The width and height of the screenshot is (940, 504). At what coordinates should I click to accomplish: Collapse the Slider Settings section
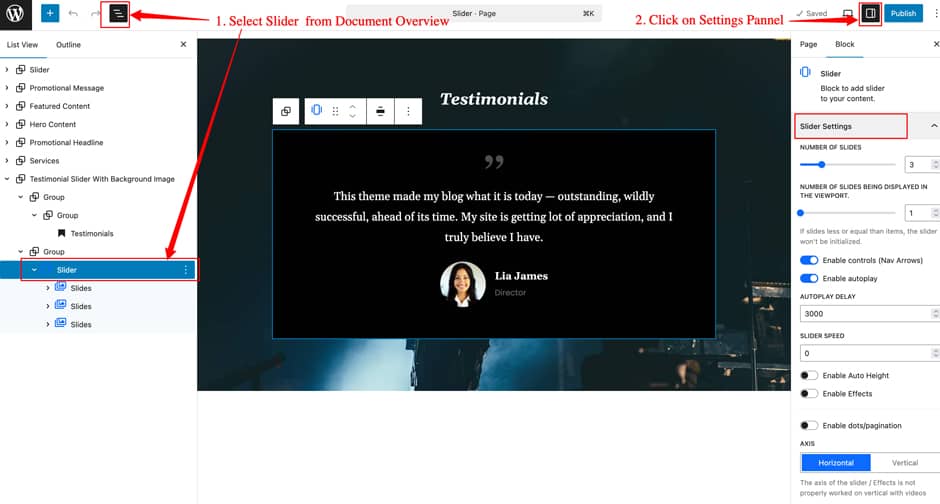tap(933, 126)
